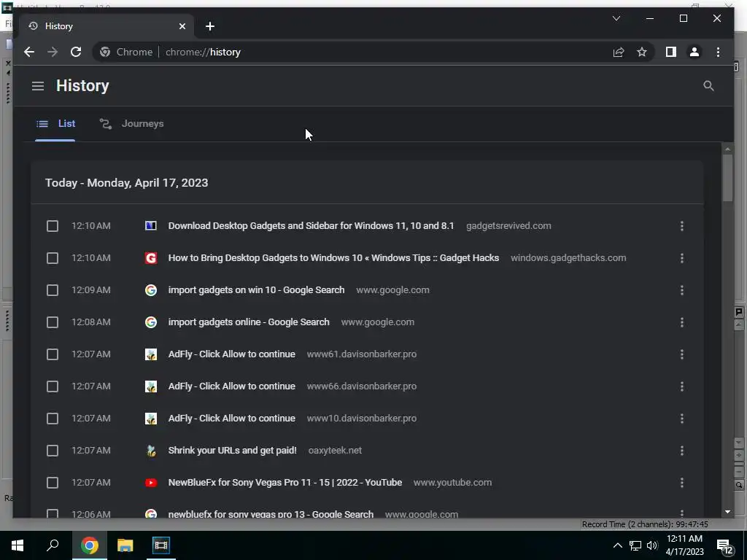Open actions menu for gadgetsrevived.com entry
Image resolution: width=747 pixels, height=560 pixels.
(682, 226)
